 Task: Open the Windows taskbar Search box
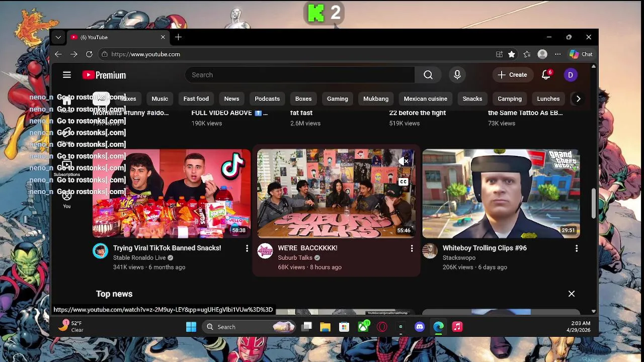250,327
